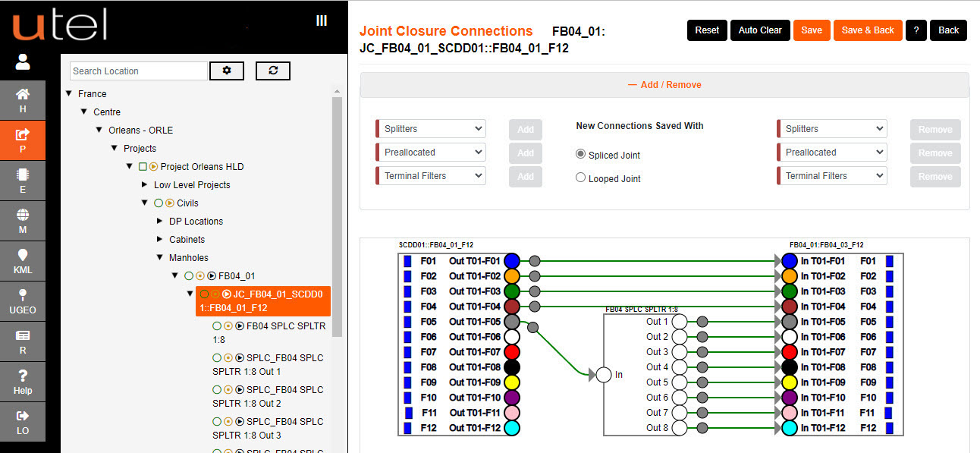Click red fiber circle at Out T01-F07
980x453 pixels.
512,352
